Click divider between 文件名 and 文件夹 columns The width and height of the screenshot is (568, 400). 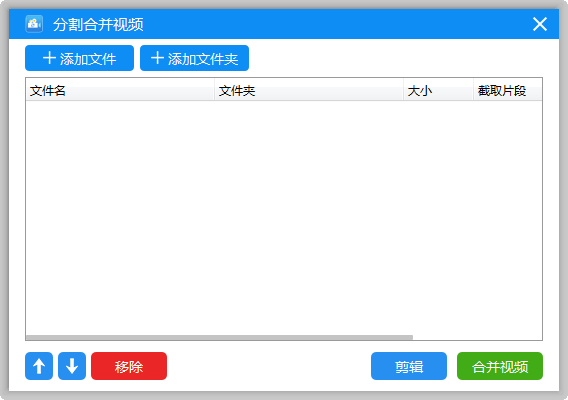point(214,90)
